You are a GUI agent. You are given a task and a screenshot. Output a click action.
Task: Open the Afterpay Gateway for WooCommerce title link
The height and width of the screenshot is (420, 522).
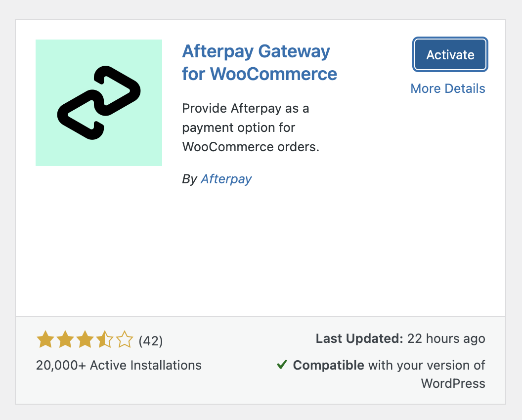[260, 63]
